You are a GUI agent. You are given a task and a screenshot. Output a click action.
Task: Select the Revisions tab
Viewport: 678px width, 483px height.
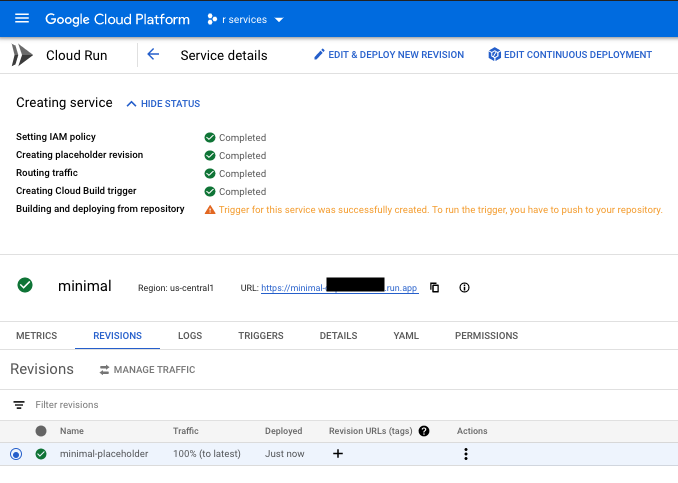[118, 336]
